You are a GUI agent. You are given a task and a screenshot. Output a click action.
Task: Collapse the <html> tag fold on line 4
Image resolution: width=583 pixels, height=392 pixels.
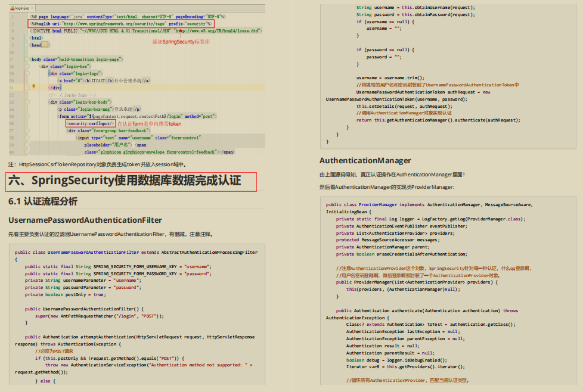(27, 38)
